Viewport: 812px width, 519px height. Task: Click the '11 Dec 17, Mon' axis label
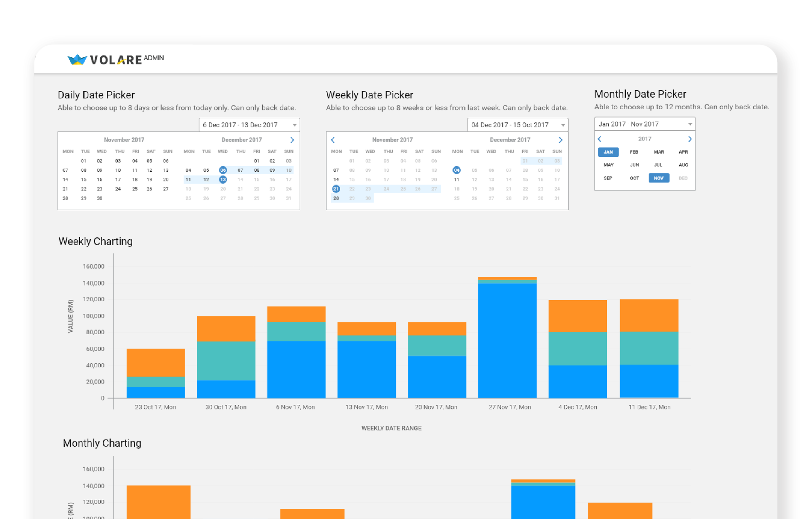pos(649,407)
